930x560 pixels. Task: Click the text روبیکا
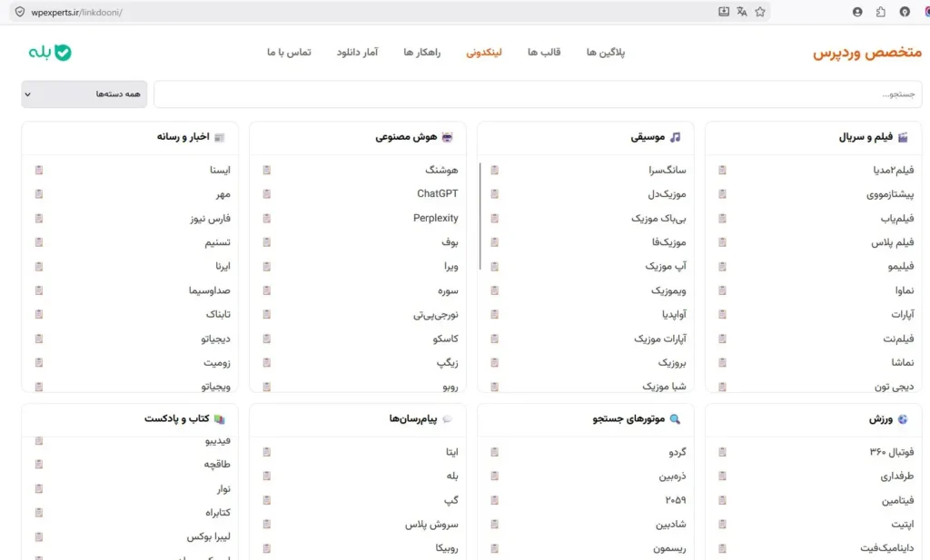point(447,548)
